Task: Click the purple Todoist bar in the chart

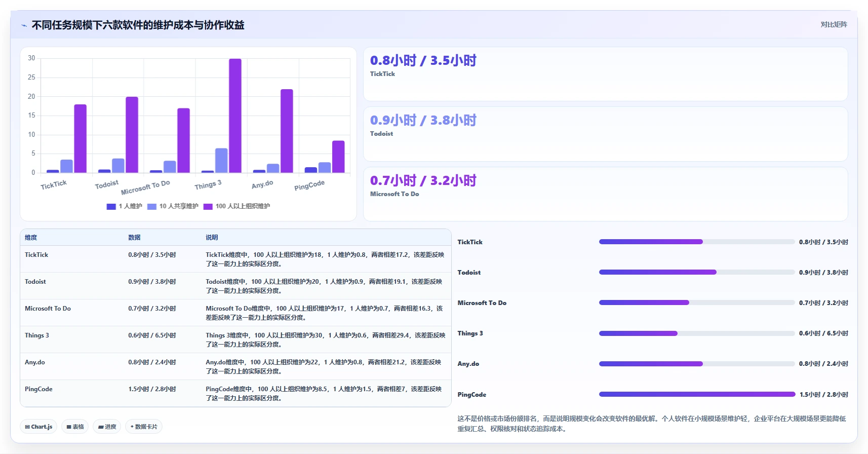Action: click(x=132, y=135)
